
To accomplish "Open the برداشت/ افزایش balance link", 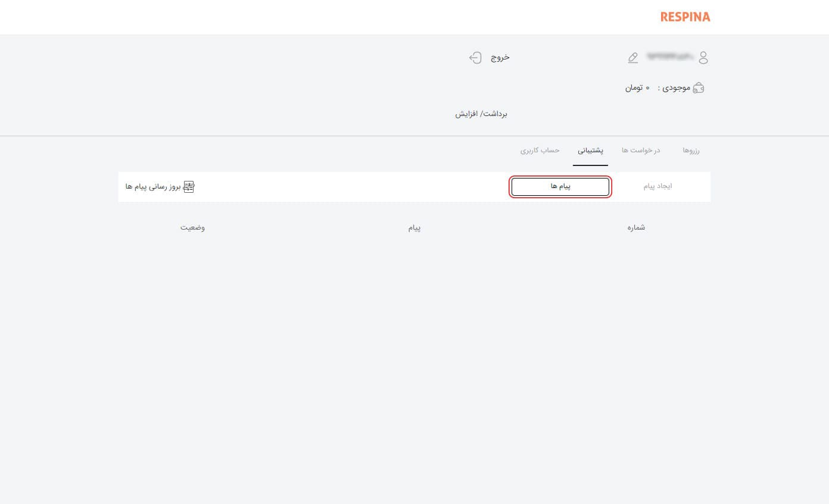I will (x=481, y=114).
